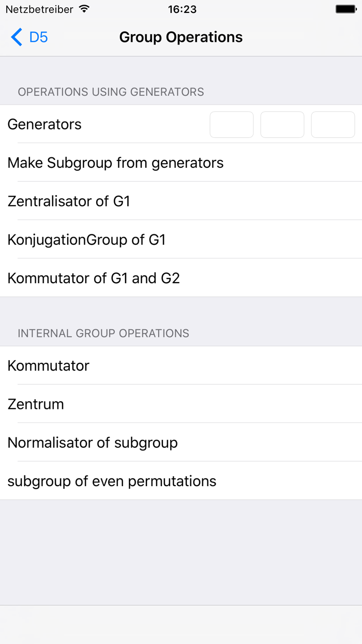Select Kommutator of G1 and G2
This screenshot has height=644, width=362.
(x=94, y=278)
